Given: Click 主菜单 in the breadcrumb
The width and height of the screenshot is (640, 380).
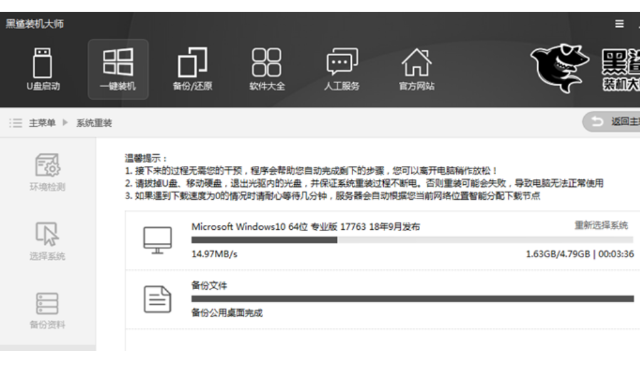Looking at the screenshot, I should 42,123.
